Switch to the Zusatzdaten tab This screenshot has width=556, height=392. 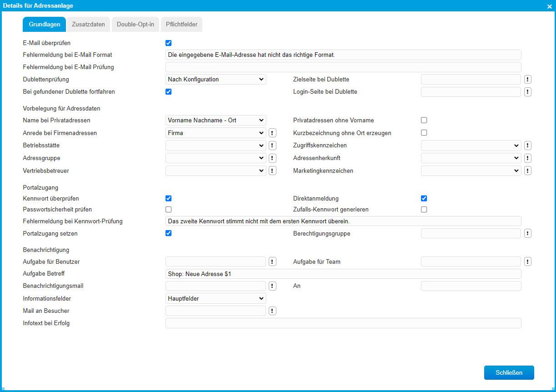tap(88, 25)
